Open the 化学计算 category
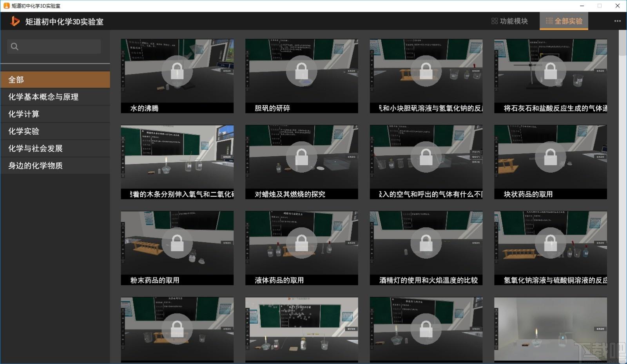Image resolution: width=627 pixels, height=364 pixels. (55, 114)
